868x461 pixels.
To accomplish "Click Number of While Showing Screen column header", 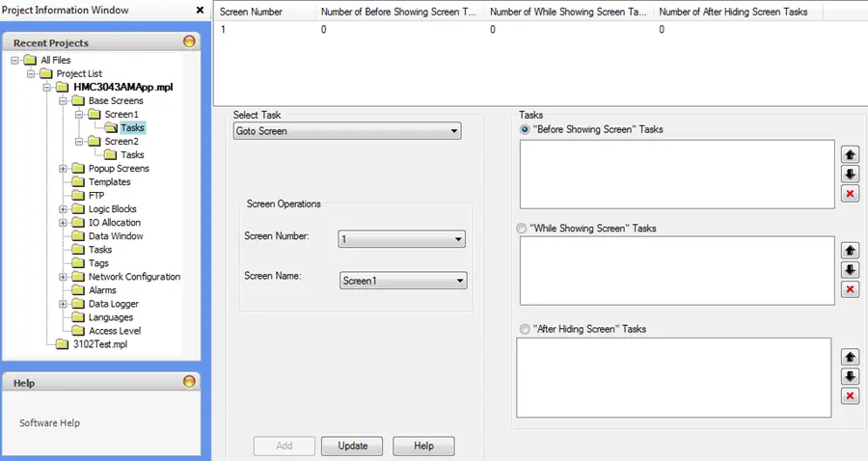I will point(568,12).
